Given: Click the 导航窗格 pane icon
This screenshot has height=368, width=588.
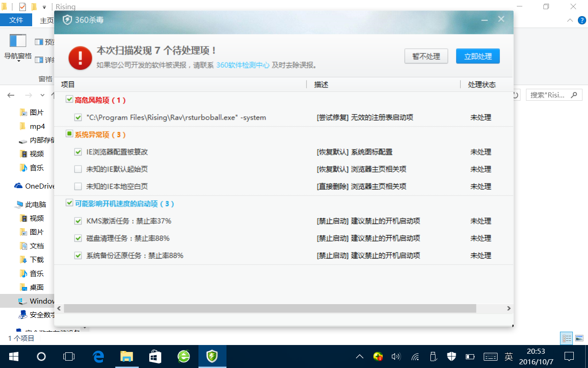Looking at the screenshot, I should pyautogui.click(x=18, y=41).
